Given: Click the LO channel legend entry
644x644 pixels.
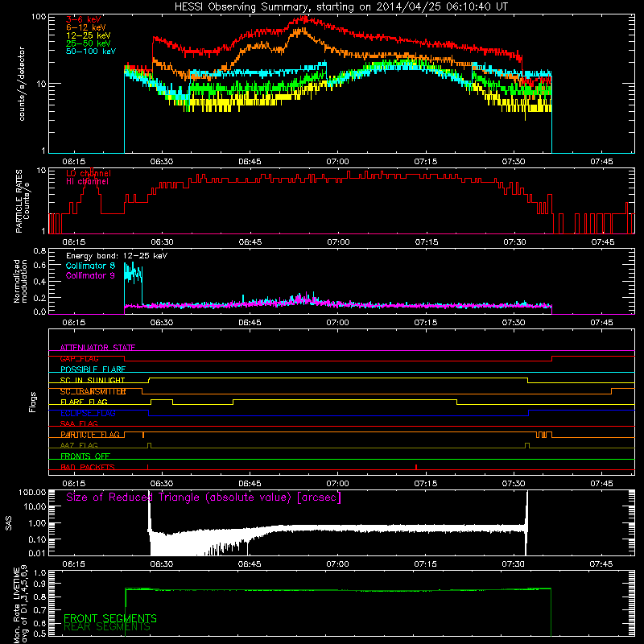Looking at the screenshot, I should [x=89, y=174].
